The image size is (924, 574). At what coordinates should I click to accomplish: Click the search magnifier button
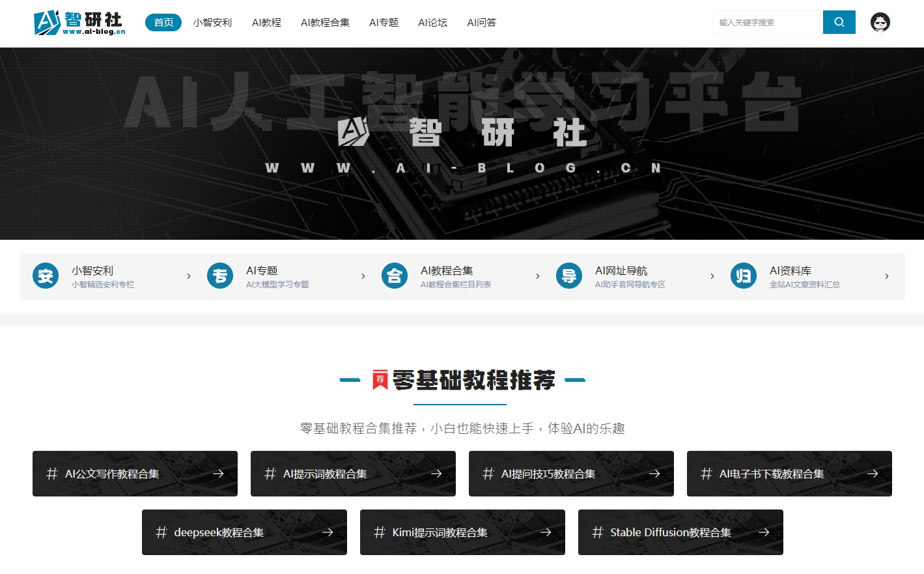click(x=839, y=22)
